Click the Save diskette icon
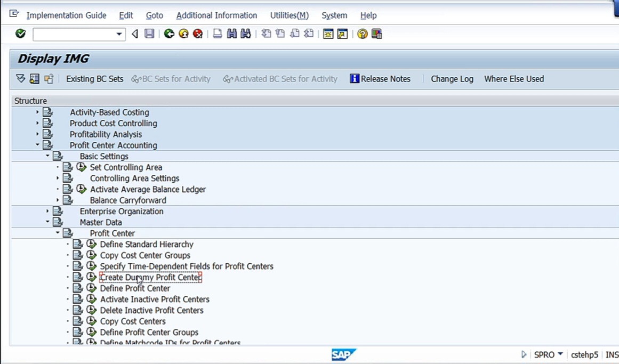The image size is (619, 364). pos(149,34)
